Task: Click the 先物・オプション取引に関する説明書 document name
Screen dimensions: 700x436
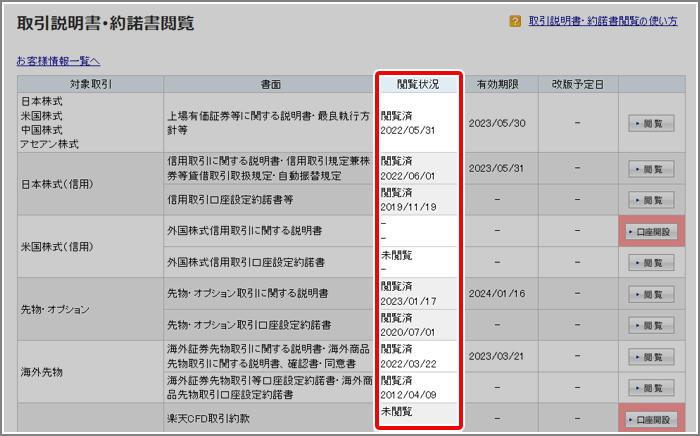Action: pos(247,293)
